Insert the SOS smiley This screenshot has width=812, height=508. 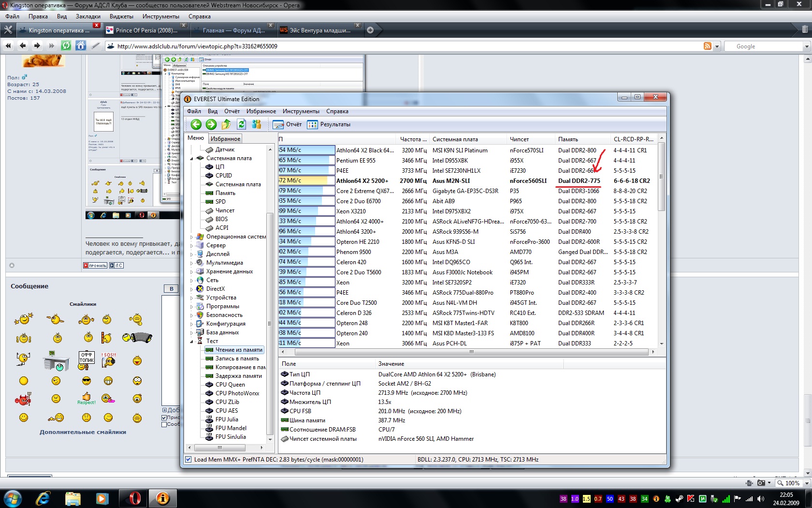[x=108, y=360]
